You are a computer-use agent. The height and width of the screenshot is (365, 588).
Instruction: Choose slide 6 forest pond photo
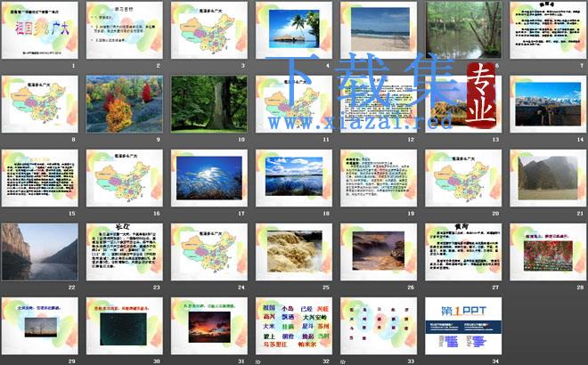(463, 30)
